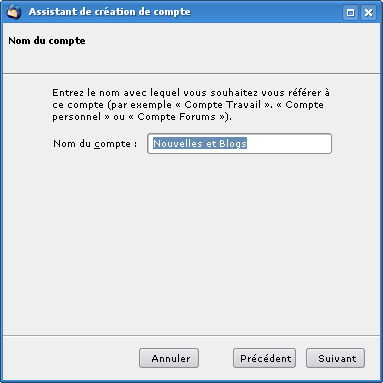The width and height of the screenshot is (383, 383).
Task: Click Suivant to continue the wizard
Action: pyautogui.click(x=335, y=358)
